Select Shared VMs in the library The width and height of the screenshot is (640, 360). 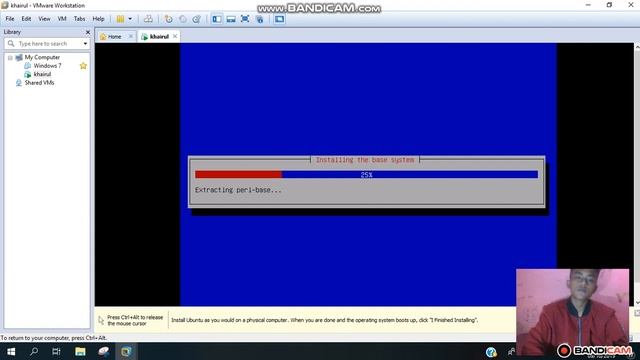[x=39, y=83]
